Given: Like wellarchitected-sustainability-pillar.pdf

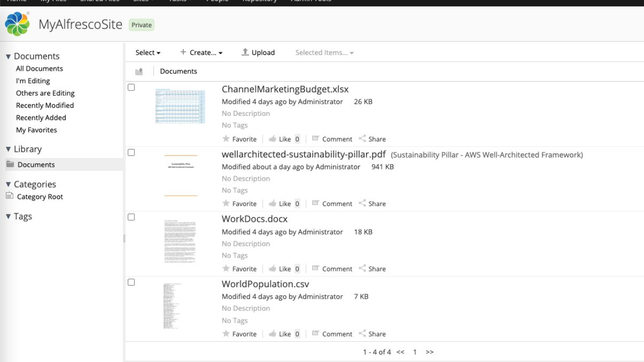Looking at the screenshot, I should click(x=280, y=204).
